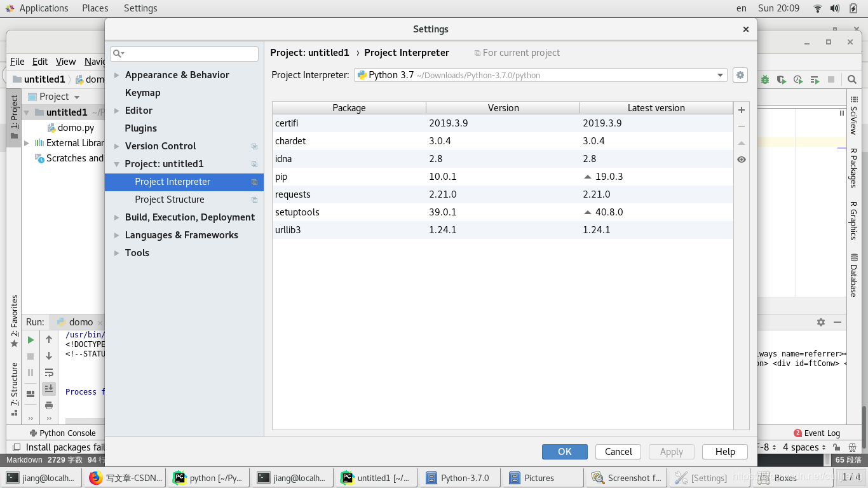Click the Search Everywhere magnifier icon
The image size is (868, 488).
[852, 79]
